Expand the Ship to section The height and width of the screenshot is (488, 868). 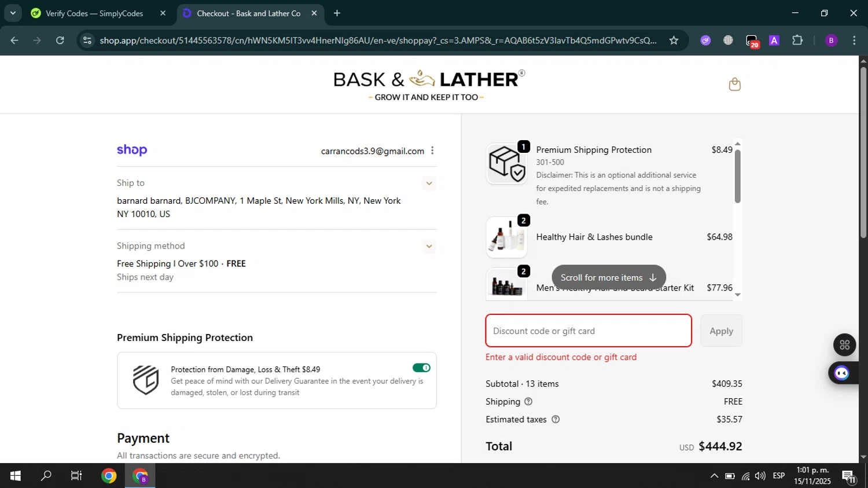[x=429, y=184]
